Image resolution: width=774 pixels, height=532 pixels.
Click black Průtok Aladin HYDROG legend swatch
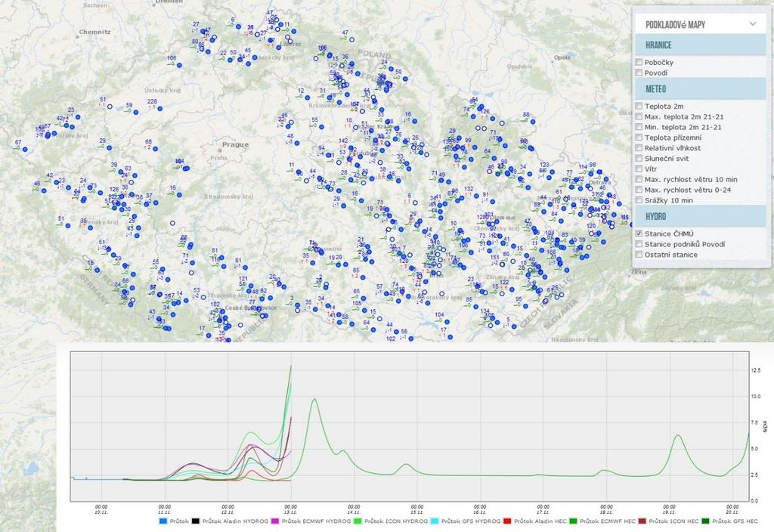(x=196, y=521)
